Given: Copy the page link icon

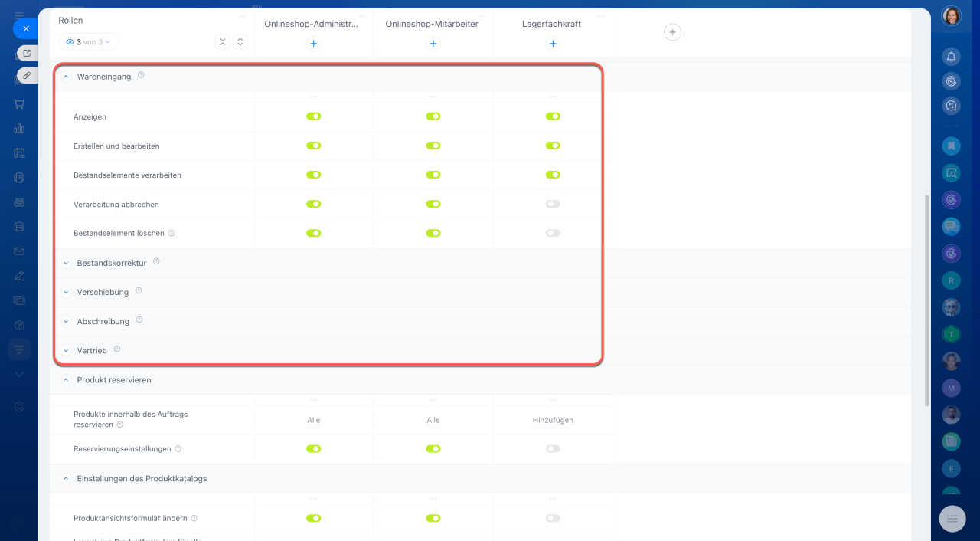Looking at the screenshot, I should [x=27, y=75].
